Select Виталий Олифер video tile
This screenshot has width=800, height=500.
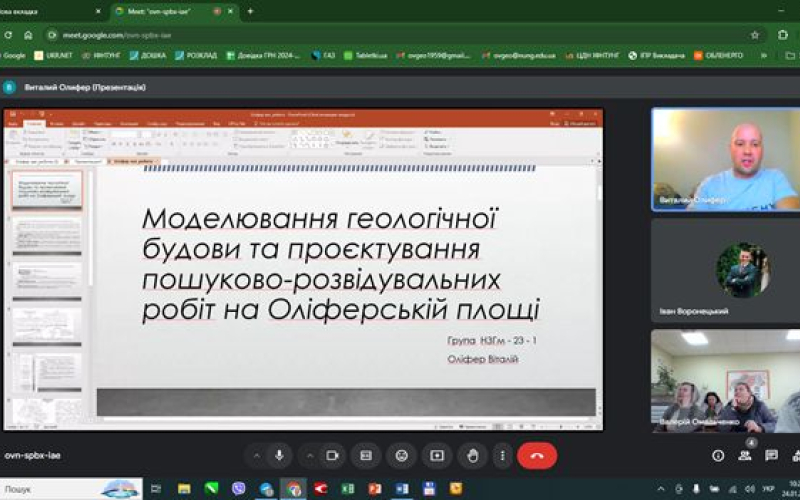tap(726, 159)
